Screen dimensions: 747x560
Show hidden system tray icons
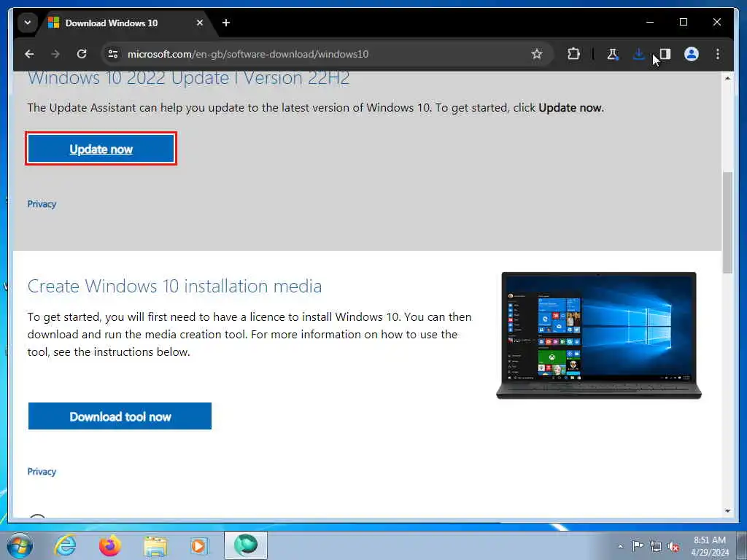620,547
